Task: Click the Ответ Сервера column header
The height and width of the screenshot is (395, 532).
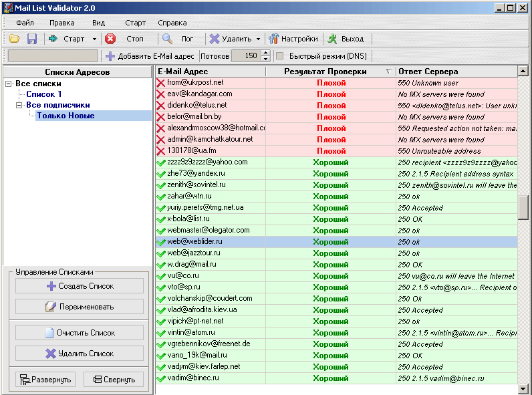Action: coord(456,72)
